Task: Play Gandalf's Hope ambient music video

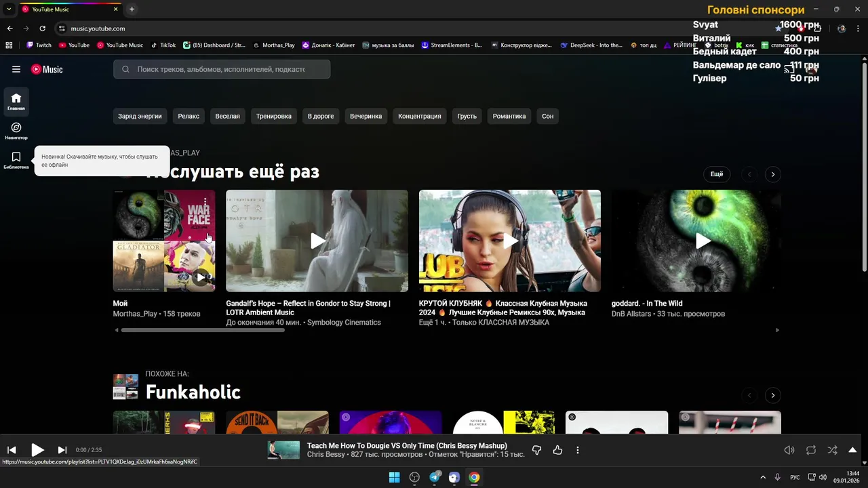Action: tap(317, 241)
